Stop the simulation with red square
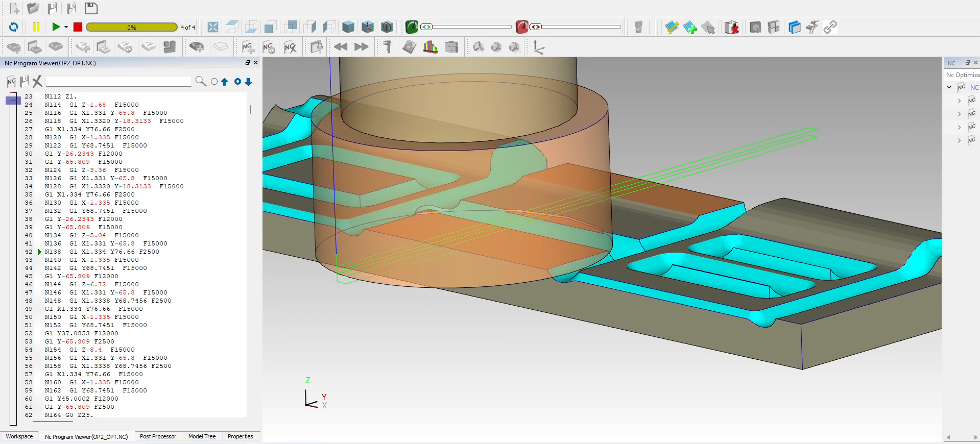This screenshot has height=444, width=980. tap(78, 27)
